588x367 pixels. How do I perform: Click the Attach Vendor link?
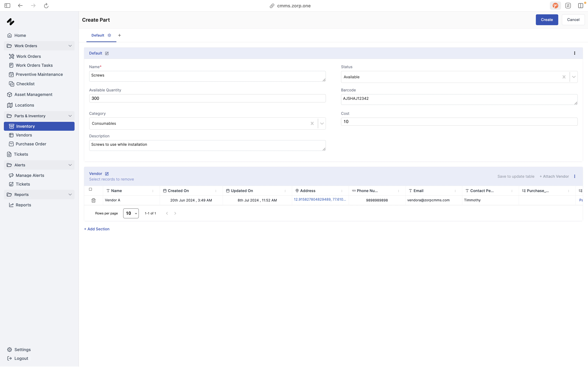click(x=554, y=177)
